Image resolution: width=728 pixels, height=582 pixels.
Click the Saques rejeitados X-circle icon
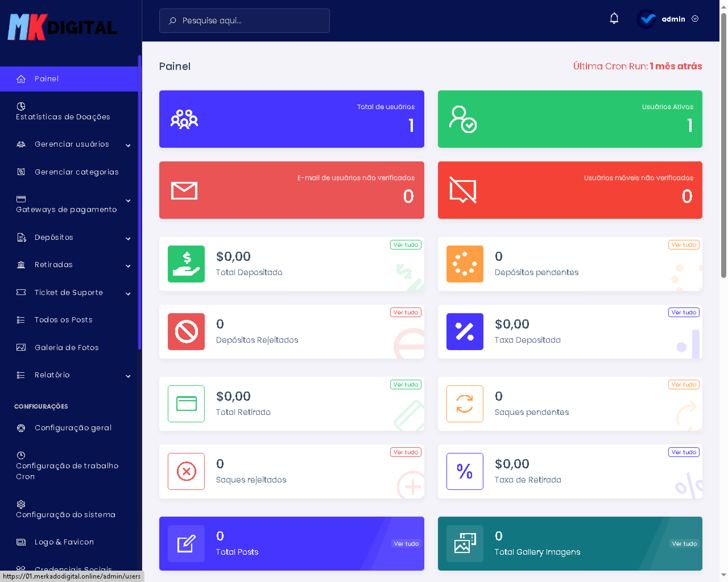pos(186,471)
